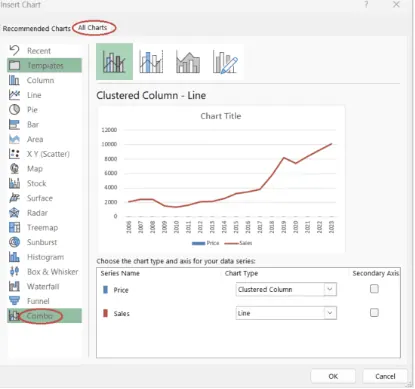Choose the Sunburst chart icon

tap(14, 242)
